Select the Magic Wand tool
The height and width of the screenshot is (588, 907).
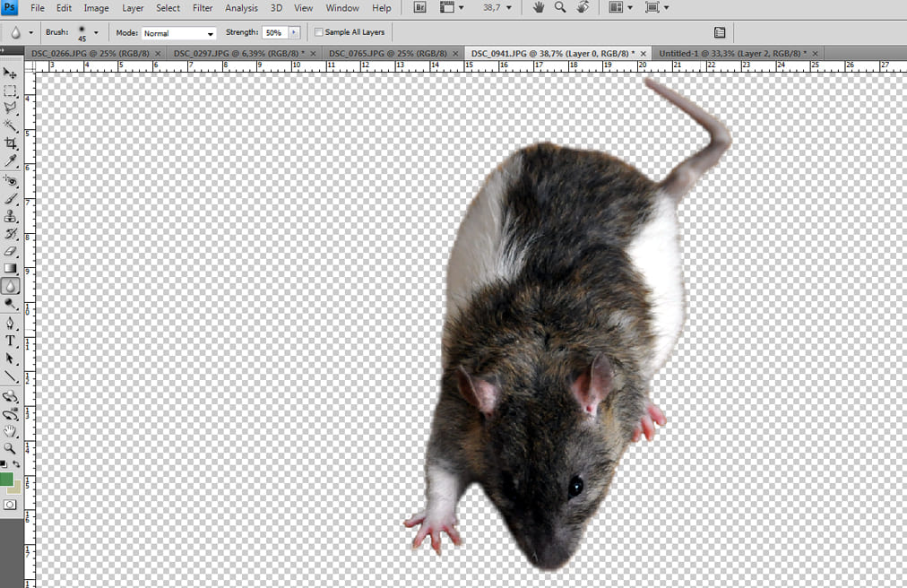pyautogui.click(x=11, y=125)
